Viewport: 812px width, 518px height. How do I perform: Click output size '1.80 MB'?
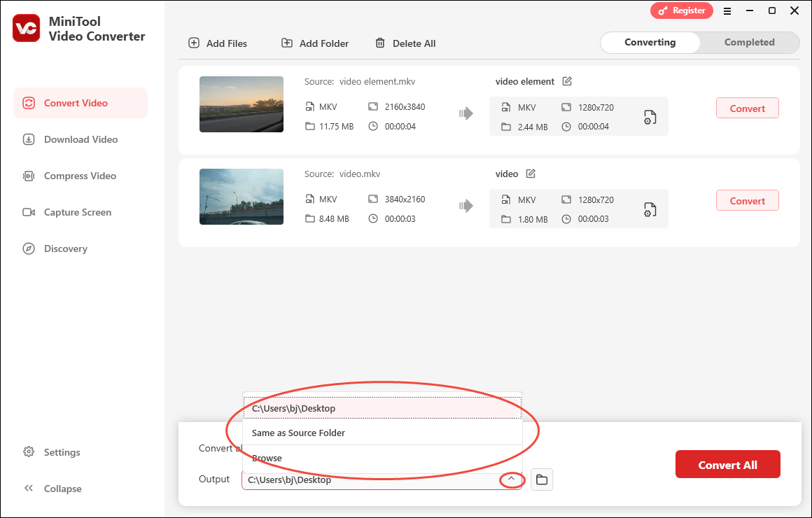(533, 219)
